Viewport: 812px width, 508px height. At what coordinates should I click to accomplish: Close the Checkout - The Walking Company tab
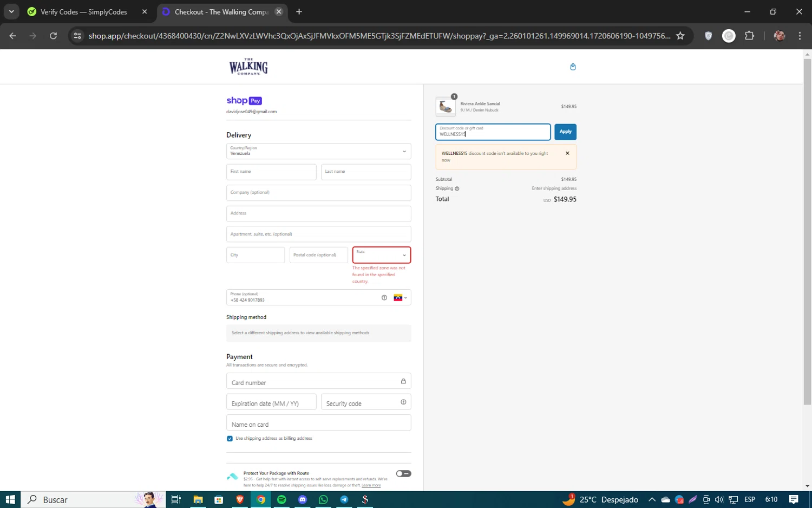coord(279,12)
